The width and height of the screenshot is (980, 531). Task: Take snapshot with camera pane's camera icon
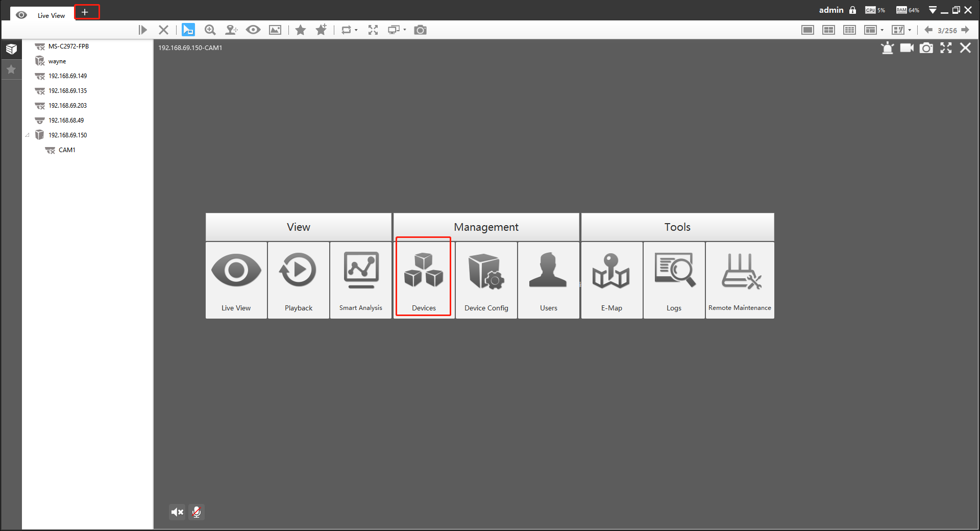click(x=926, y=48)
